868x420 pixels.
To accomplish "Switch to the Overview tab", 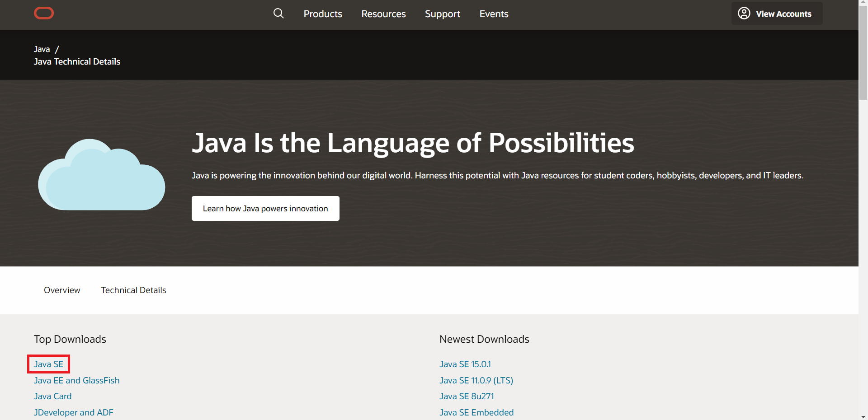I will (x=62, y=290).
